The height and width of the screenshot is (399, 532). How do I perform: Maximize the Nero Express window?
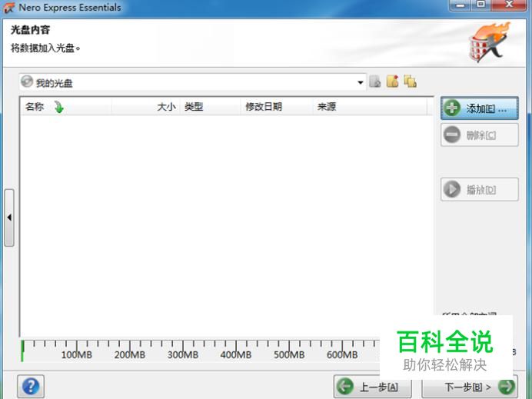[x=480, y=5]
